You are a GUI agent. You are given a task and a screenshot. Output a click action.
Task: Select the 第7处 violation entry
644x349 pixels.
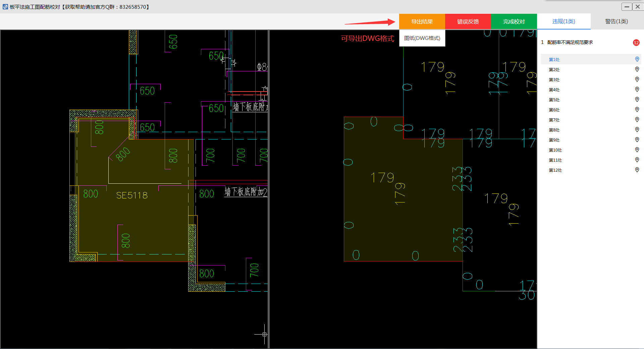coord(554,120)
